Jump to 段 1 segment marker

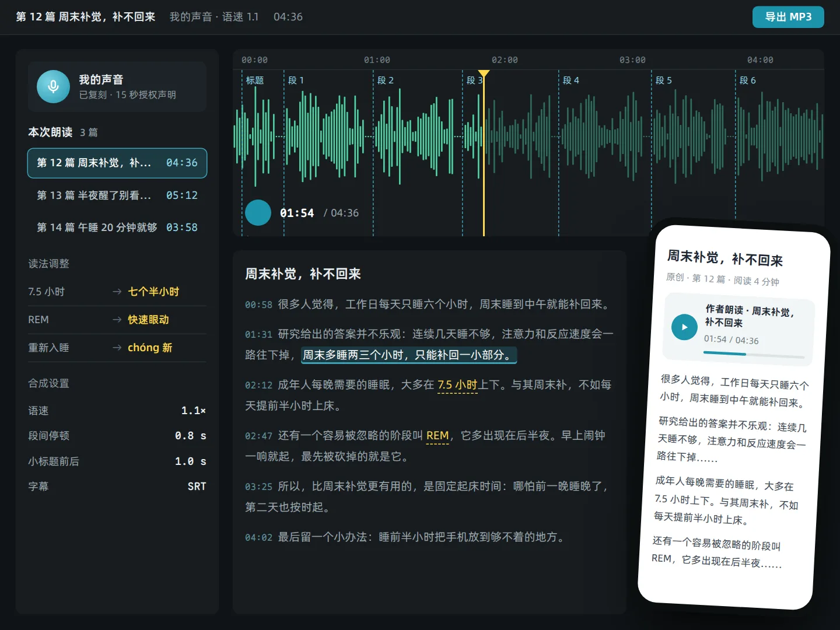pos(296,80)
